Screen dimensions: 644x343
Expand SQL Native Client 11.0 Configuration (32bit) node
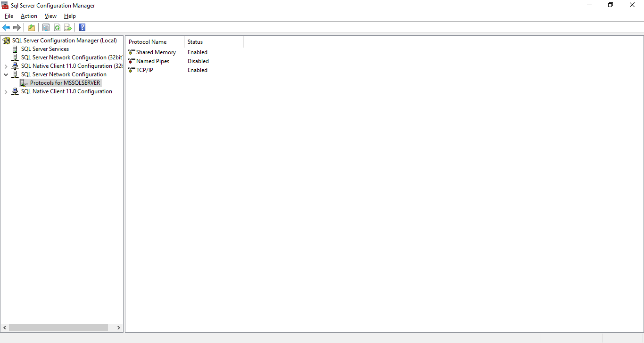pos(6,66)
